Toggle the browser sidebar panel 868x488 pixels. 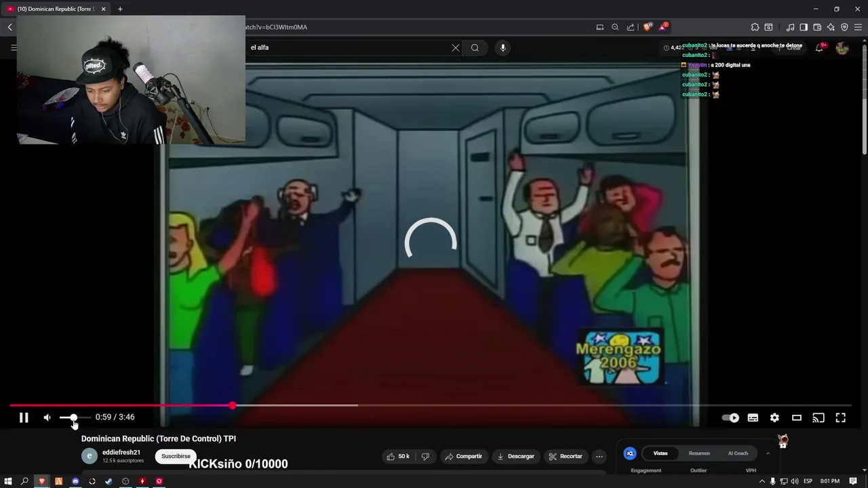[x=804, y=27]
